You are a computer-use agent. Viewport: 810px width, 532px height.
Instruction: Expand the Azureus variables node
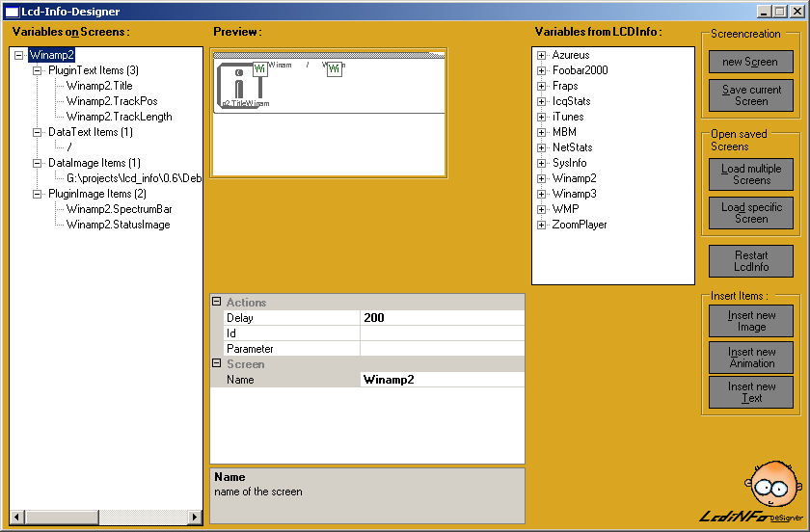(x=541, y=55)
